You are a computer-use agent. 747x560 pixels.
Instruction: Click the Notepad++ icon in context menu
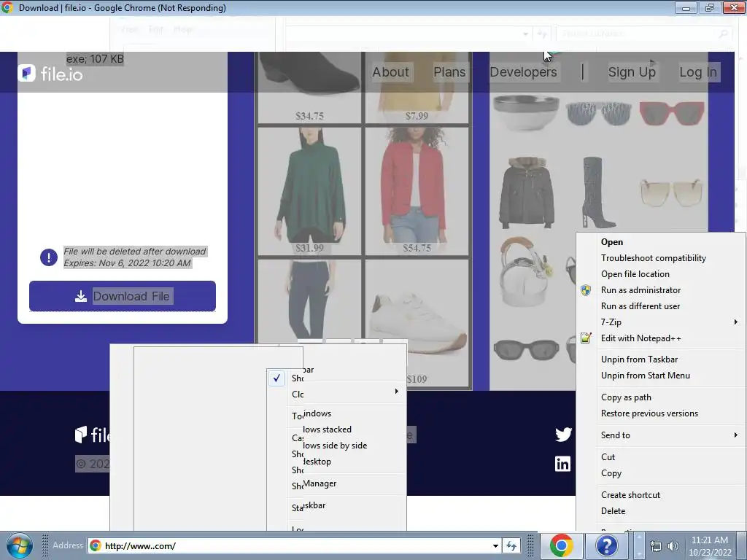(x=586, y=338)
